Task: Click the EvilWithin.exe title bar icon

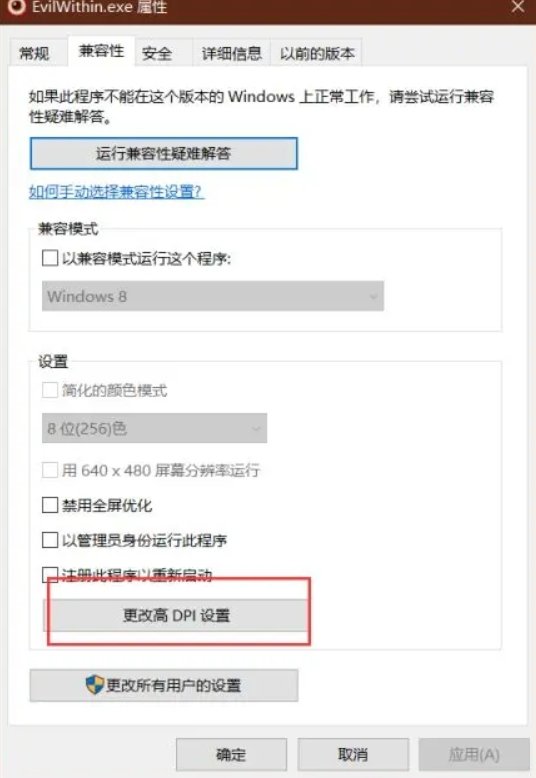Action: (x=16, y=7)
